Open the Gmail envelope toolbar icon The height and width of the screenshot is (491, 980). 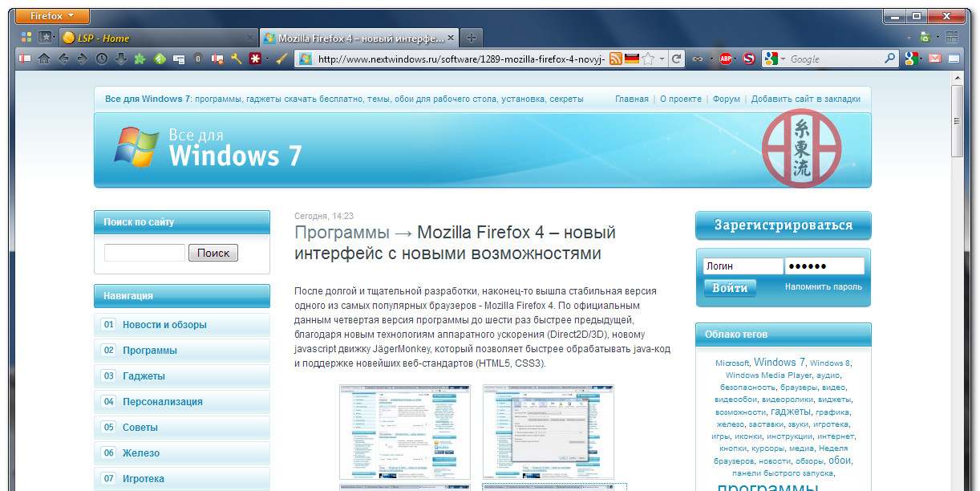[x=934, y=59]
